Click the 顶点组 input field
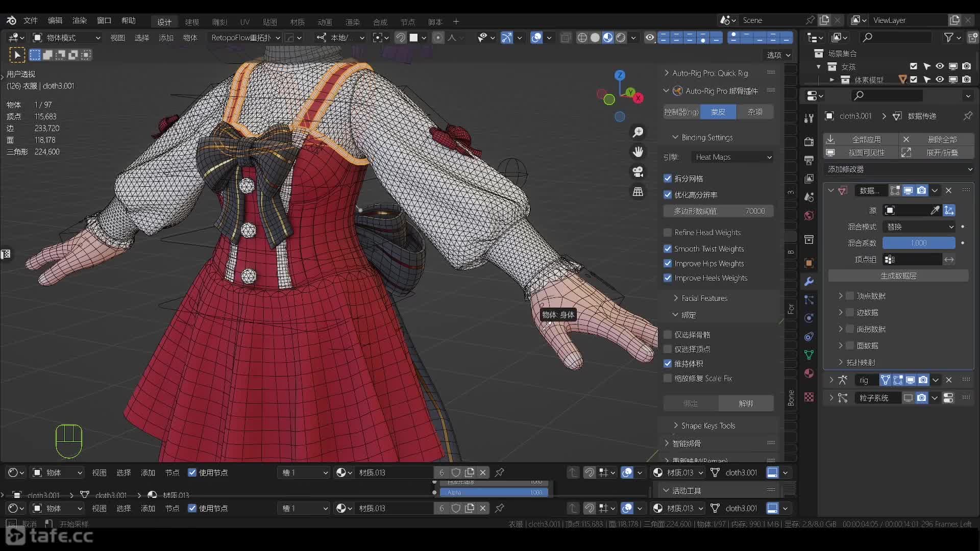Viewport: 980px width, 551px height. point(913,260)
